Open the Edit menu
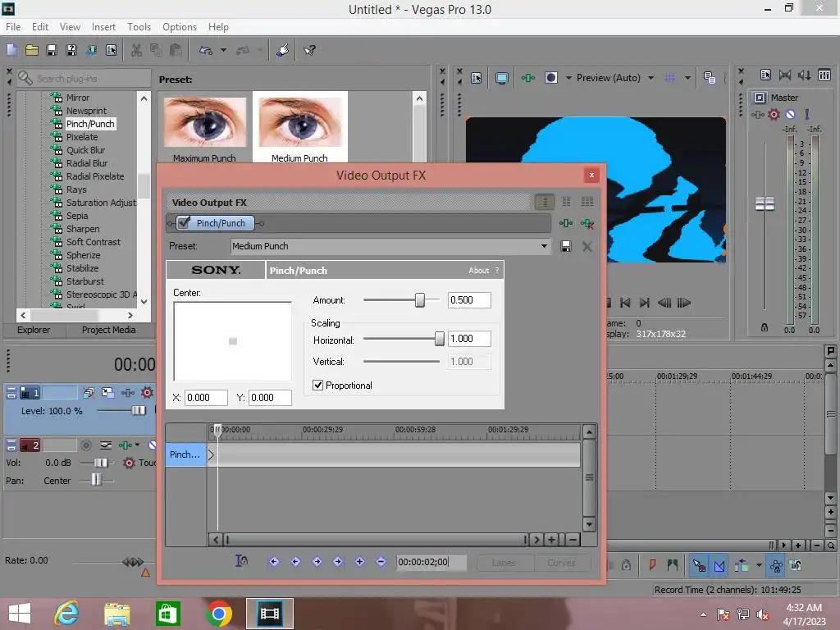 coord(39,27)
